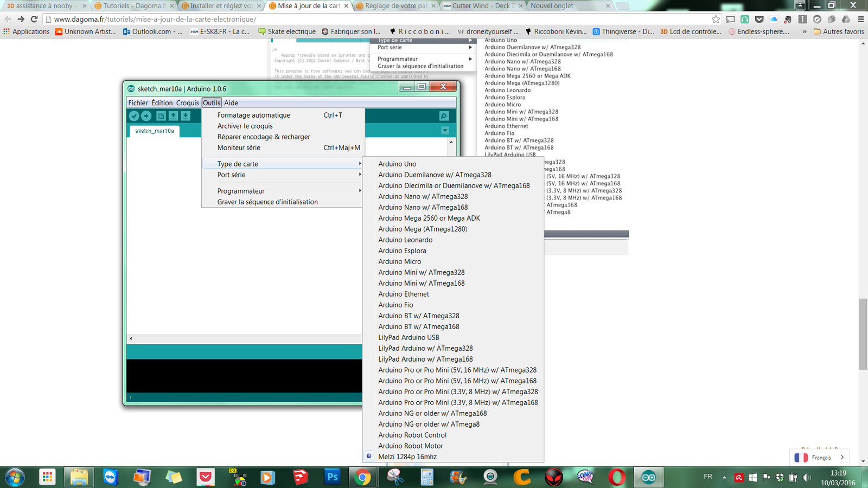
Task: Select the Melzi 1284p 16mhz board
Action: tap(453, 457)
